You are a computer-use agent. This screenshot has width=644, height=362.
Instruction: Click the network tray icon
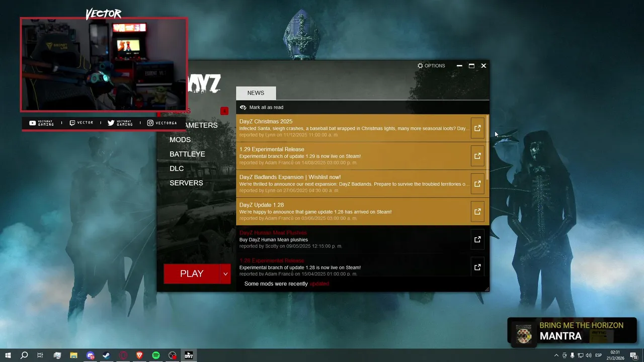pos(580,355)
